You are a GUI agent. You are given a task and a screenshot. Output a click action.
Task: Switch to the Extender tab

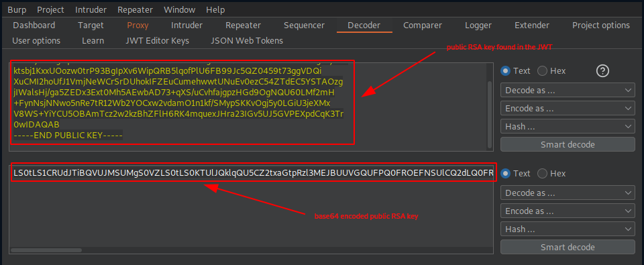(x=532, y=25)
